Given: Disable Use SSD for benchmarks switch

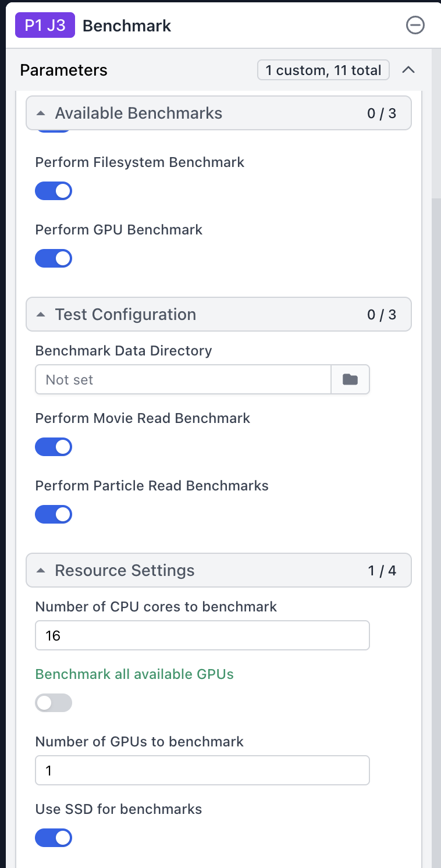Looking at the screenshot, I should click(x=54, y=838).
